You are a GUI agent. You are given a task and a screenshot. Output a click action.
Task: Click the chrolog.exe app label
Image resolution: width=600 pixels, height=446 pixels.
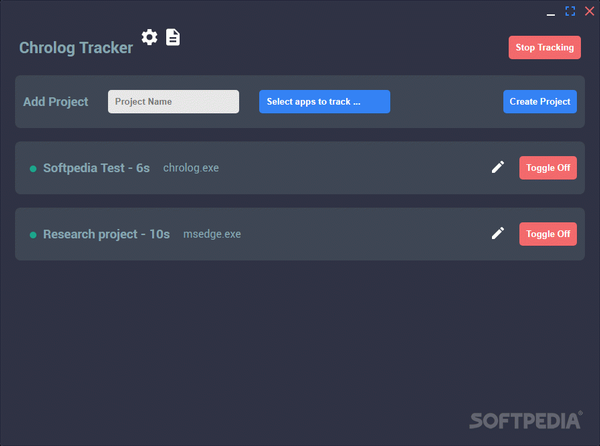click(x=191, y=168)
